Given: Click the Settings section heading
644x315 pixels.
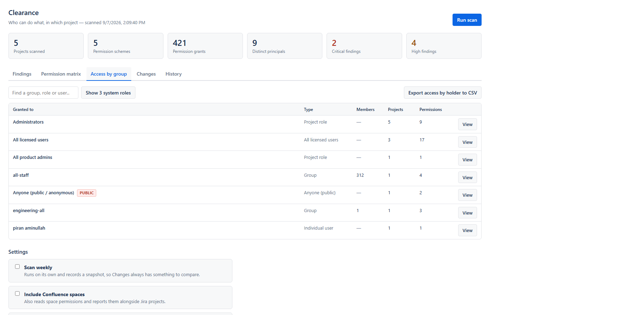Looking at the screenshot, I should coord(18,252).
